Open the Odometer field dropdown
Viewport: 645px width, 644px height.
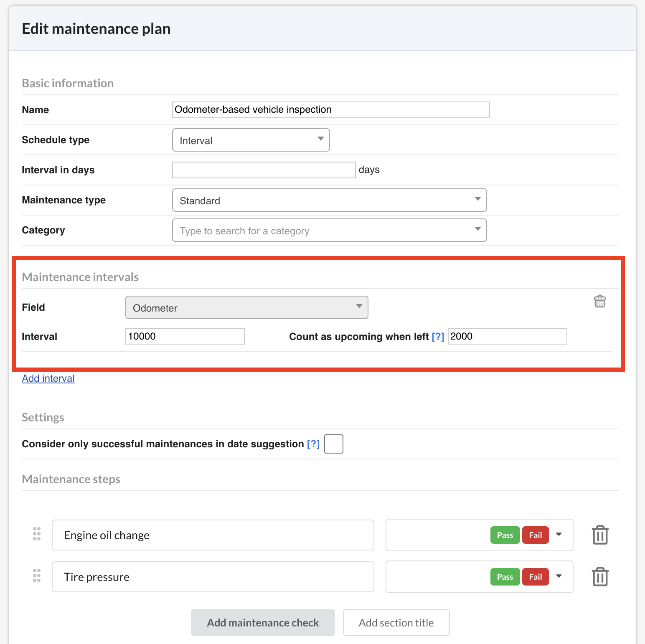(246, 307)
